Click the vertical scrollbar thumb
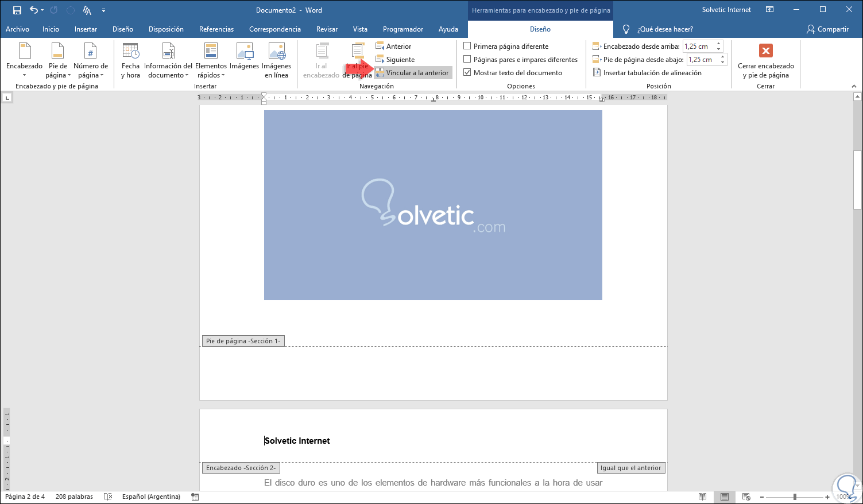The height and width of the screenshot is (504, 863). [857, 180]
